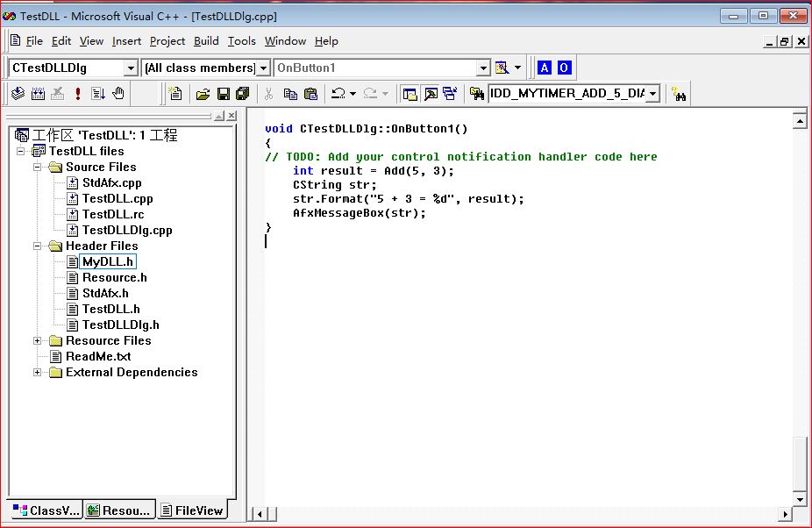
Task: Open the Tools menu
Action: (x=242, y=41)
